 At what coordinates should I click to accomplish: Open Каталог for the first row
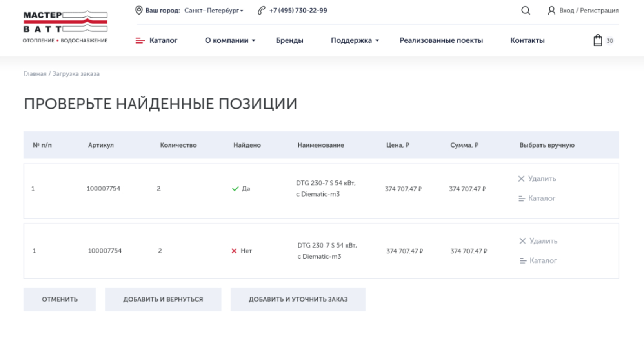click(537, 198)
